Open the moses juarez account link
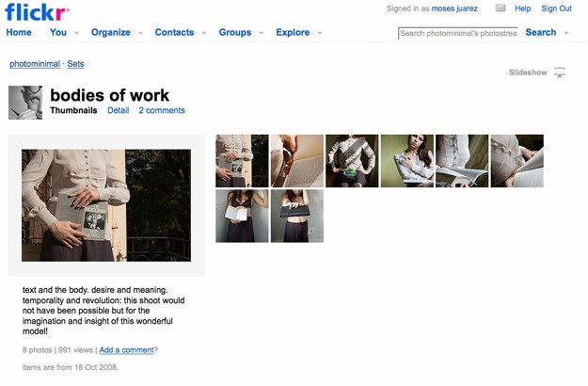Image resolution: width=588 pixels, height=386 pixels. tap(454, 8)
